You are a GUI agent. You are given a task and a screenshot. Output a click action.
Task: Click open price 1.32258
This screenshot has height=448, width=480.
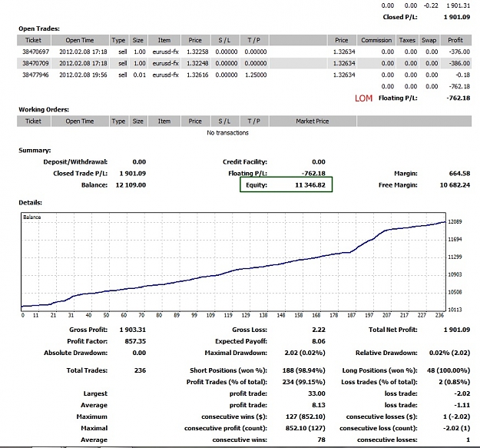(197, 51)
